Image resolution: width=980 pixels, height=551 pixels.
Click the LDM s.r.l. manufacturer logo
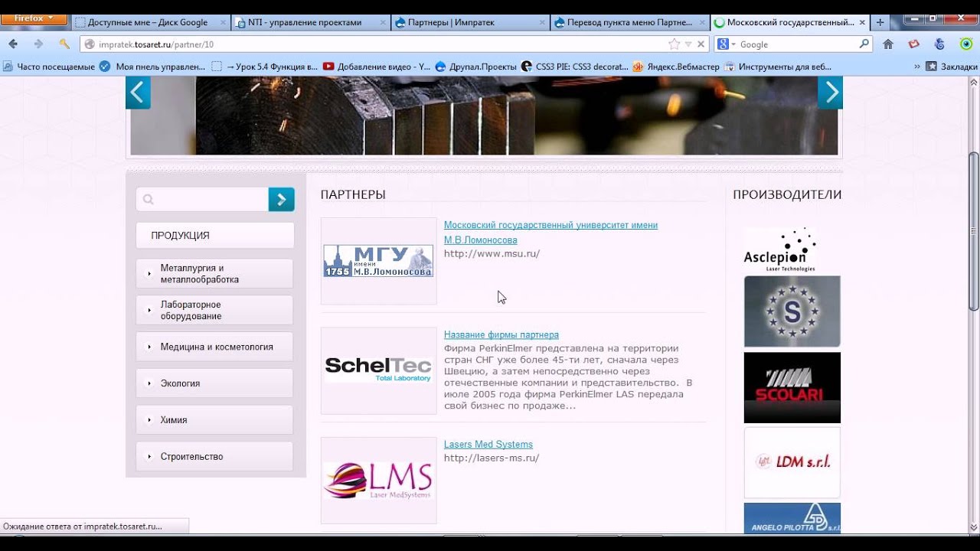(x=792, y=462)
